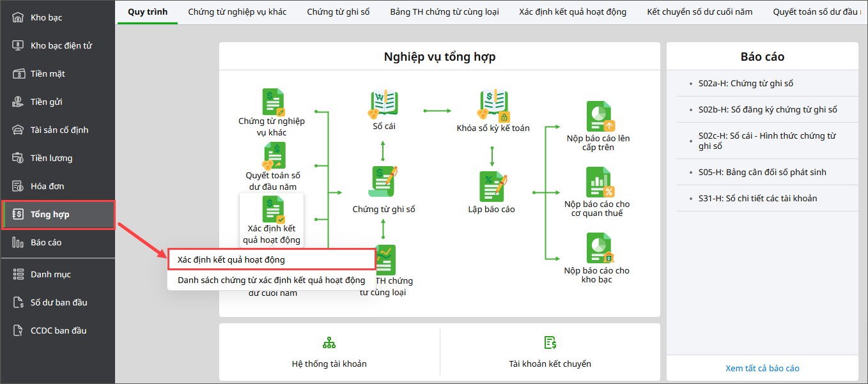Click the Tài khoản kết chuyển label
The width and height of the screenshot is (868, 384).
click(x=550, y=364)
